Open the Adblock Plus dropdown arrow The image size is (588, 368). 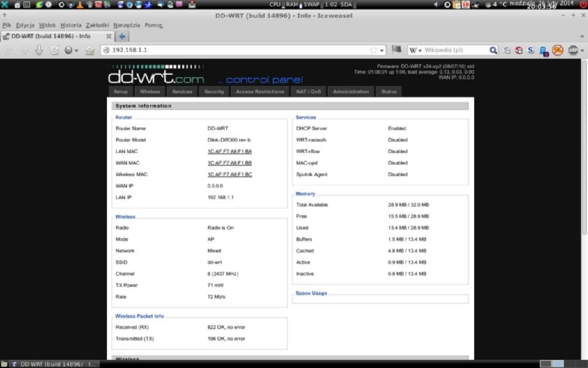coord(582,51)
